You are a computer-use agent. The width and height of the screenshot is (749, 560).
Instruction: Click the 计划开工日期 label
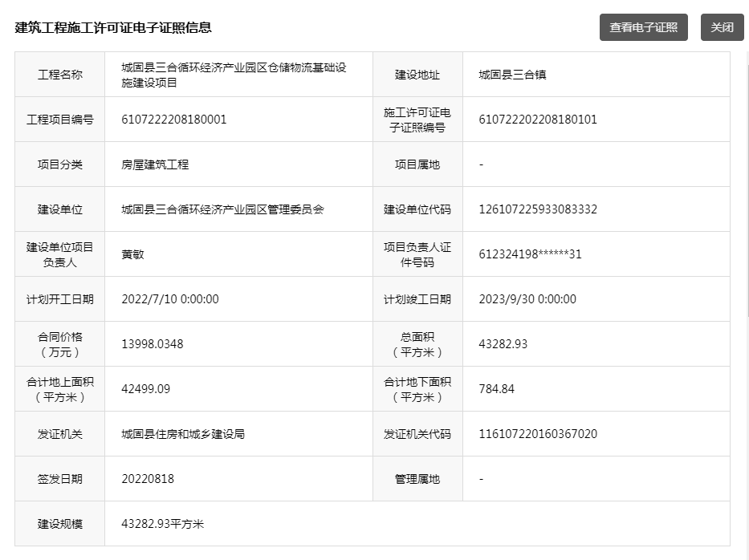[x=59, y=299]
